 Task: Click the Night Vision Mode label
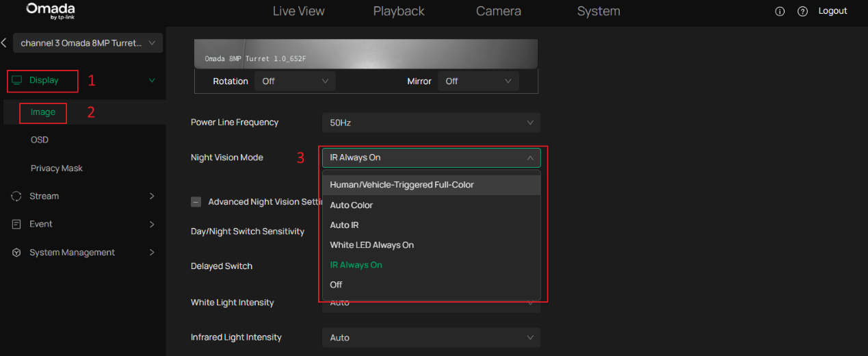tap(227, 157)
